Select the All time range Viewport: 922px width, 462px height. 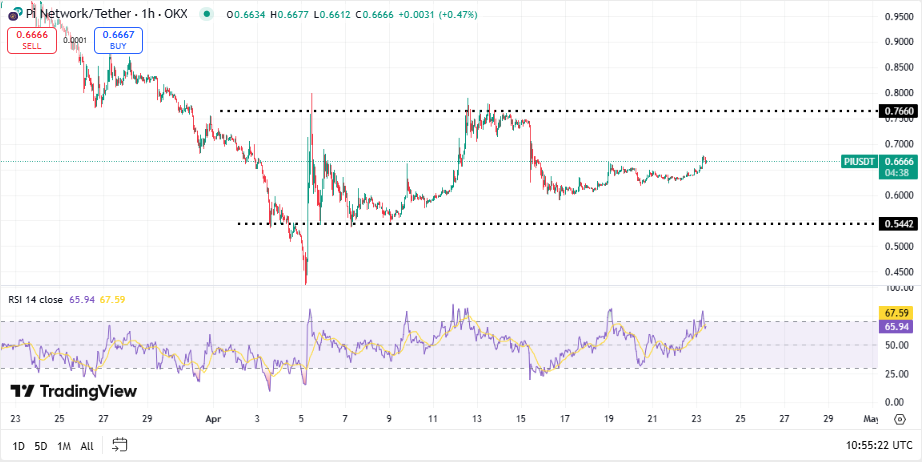[x=86, y=446]
